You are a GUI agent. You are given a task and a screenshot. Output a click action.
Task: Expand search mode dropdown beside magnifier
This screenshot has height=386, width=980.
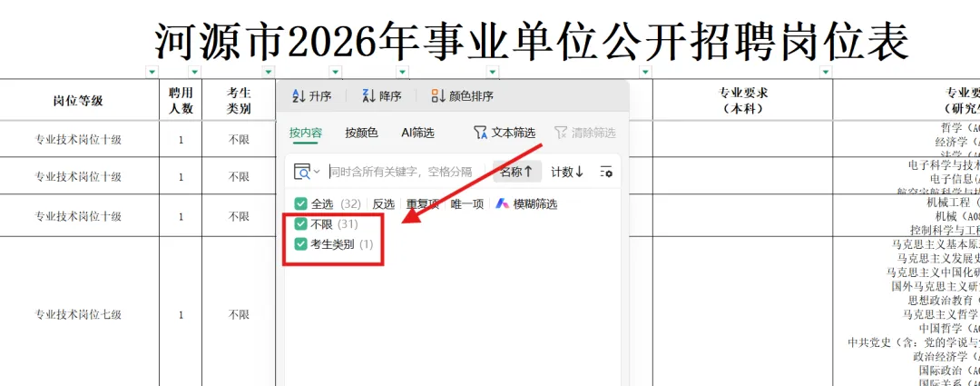click(317, 172)
